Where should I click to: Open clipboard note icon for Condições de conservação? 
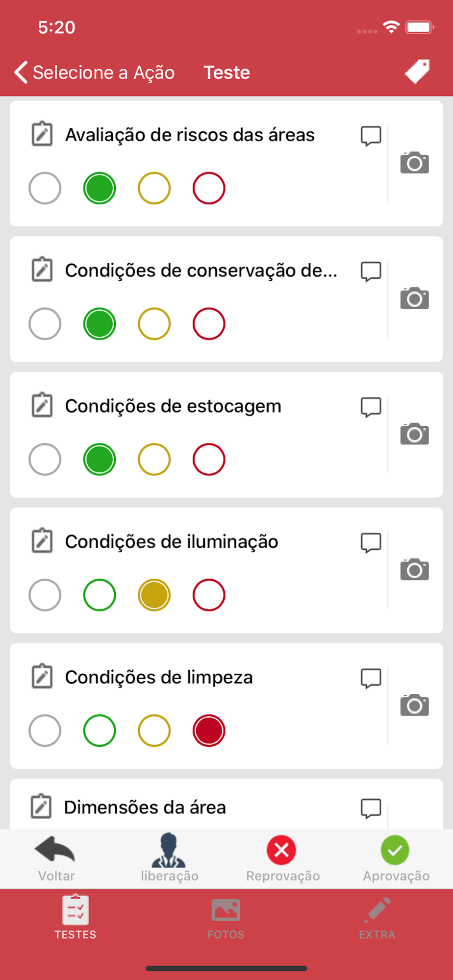42,269
